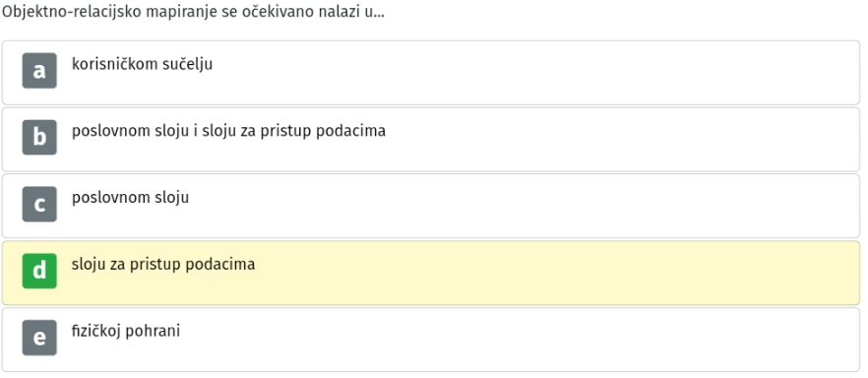This screenshot has height=378, width=868.
Task: Click the gray "c" letter badge
Action: coord(39,204)
